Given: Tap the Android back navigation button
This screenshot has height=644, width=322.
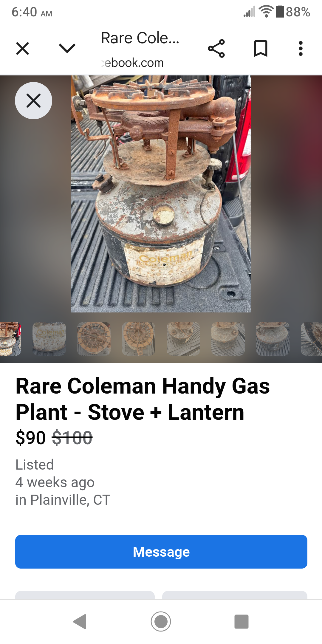Looking at the screenshot, I should (x=80, y=622).
